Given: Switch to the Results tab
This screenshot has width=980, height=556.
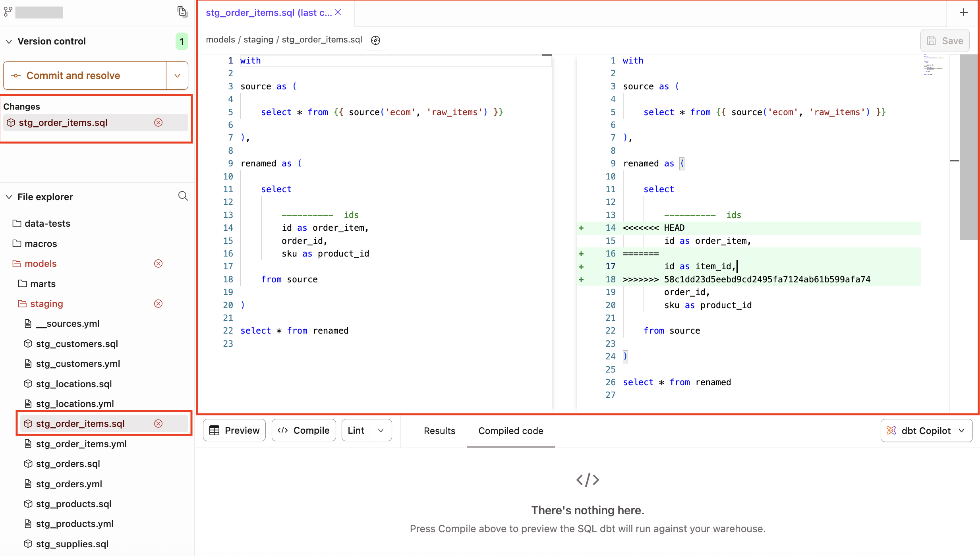Looking at the screenshot, I should click(x=439, y=431).
